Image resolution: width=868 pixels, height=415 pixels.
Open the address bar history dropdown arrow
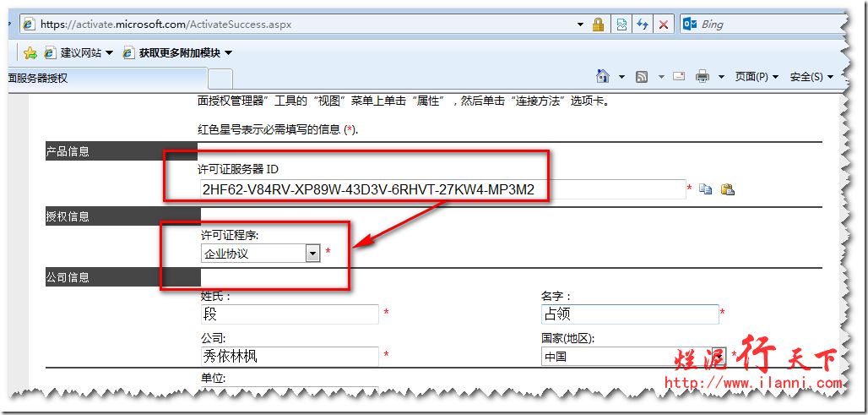(x=580, y=25)
